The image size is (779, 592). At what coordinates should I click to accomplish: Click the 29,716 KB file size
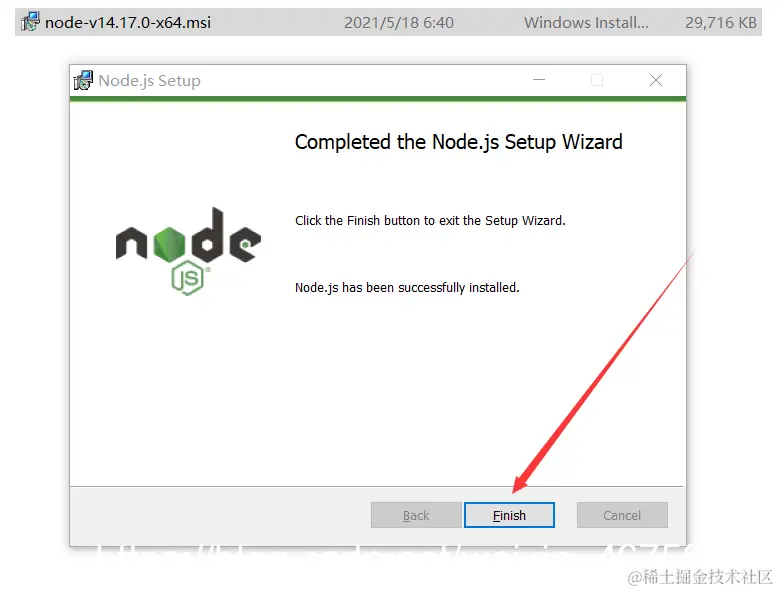tap(720, 22)
